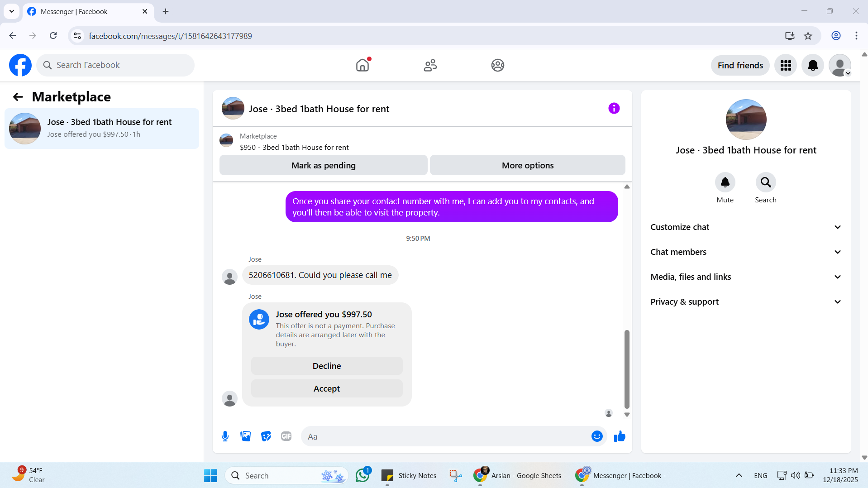Choose a sticker icon

coord(266,436)
